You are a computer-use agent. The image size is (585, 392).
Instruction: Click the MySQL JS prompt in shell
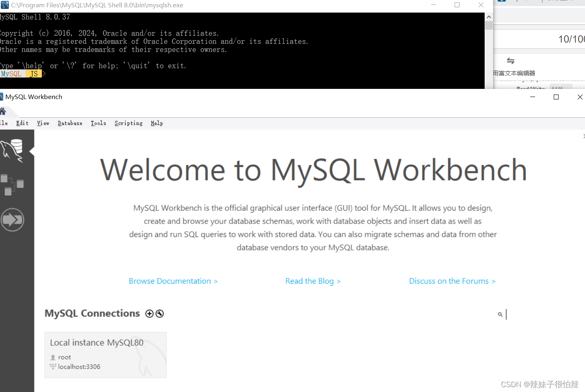pos(22,74)
